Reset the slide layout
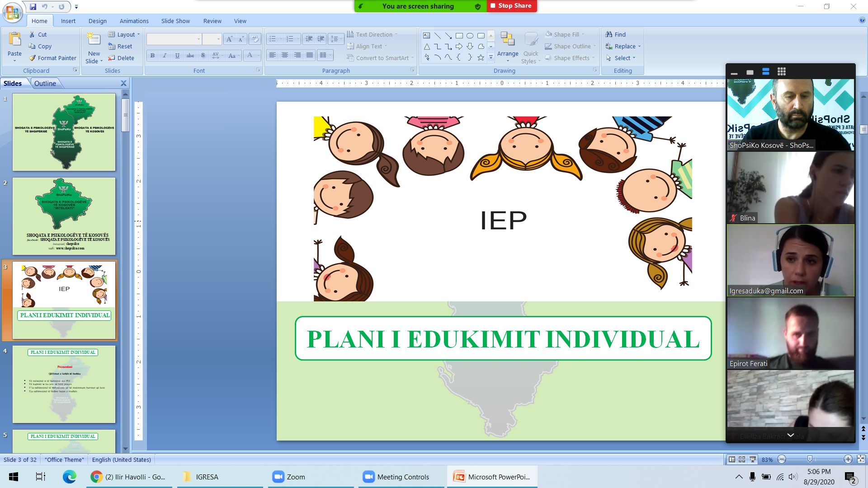 pyautogui.click(x=120, y=46)
